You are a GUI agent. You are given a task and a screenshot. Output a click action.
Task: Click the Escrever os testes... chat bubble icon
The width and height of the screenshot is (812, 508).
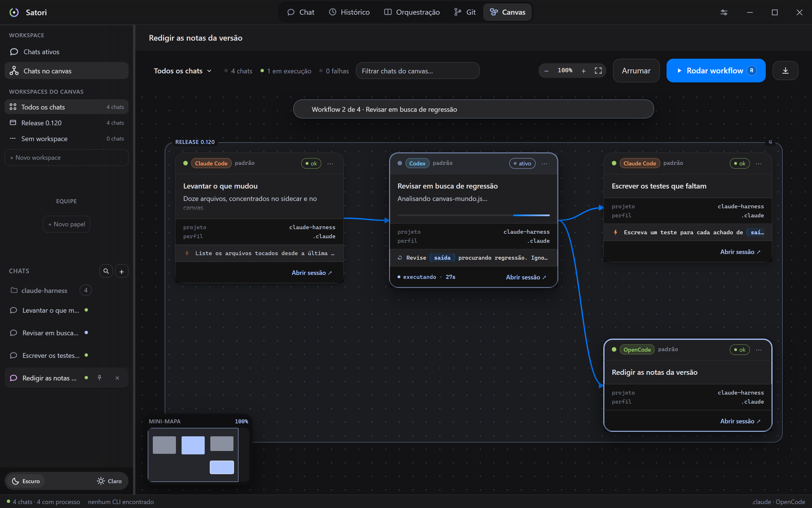click(14, 355)
